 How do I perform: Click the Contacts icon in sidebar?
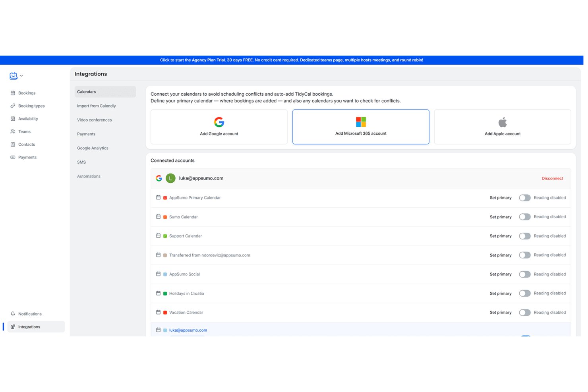point(13,145)
